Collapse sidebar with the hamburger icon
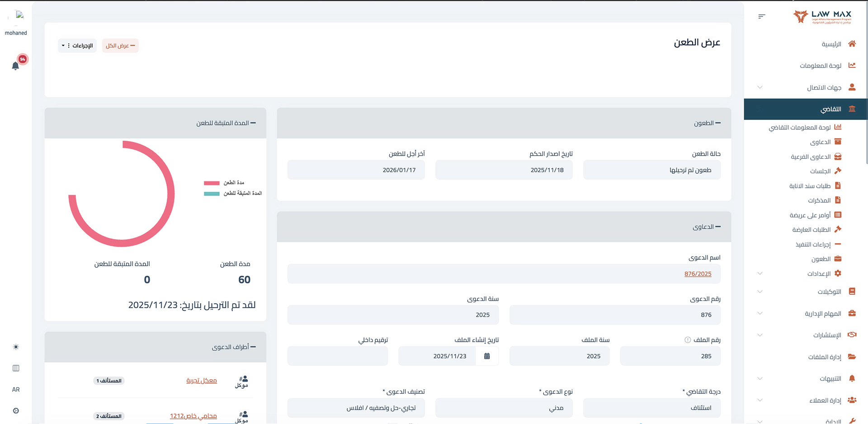The image size is (868, 424). tap(762, 16)
